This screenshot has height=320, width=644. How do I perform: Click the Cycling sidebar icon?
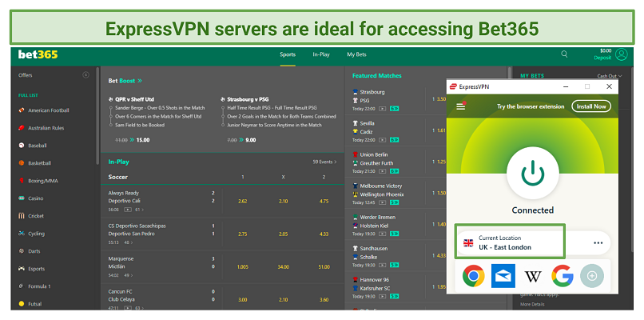click(x=22, y=234)
